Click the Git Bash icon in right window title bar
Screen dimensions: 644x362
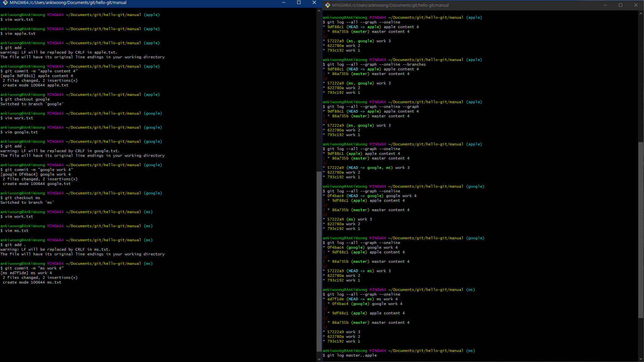(327, 5)
